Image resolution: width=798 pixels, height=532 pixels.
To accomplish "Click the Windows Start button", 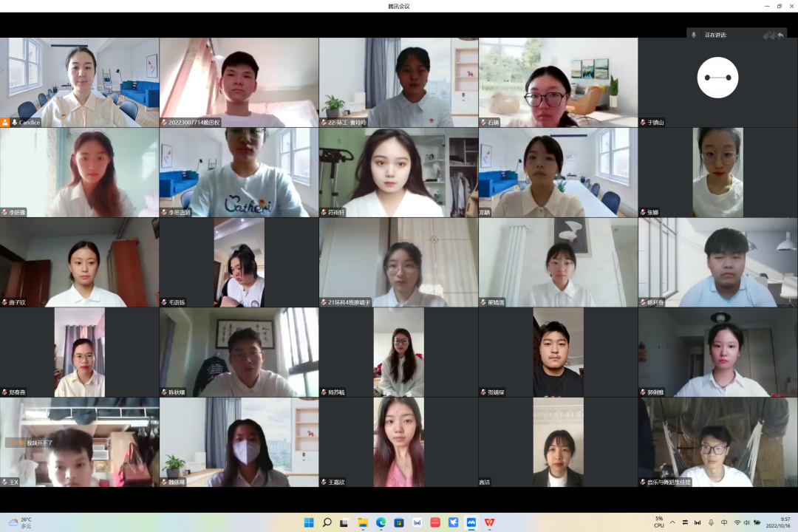I will 309,522.
